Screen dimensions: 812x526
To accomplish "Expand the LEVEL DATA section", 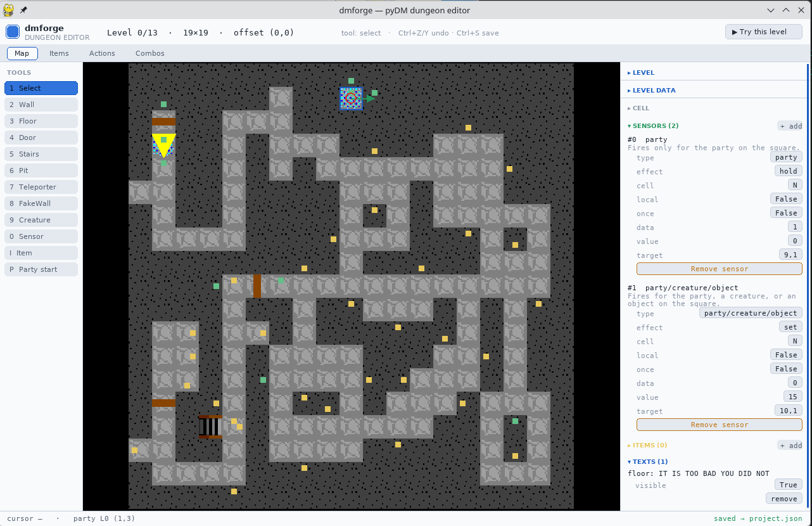I will 652,91.
